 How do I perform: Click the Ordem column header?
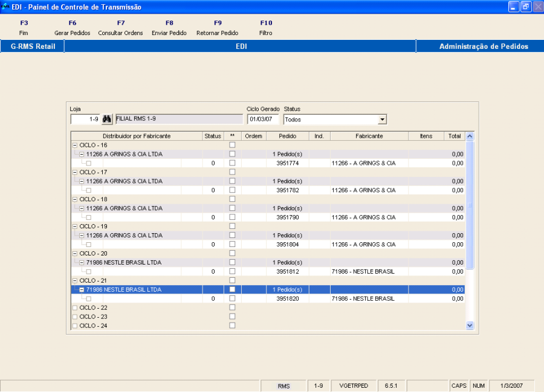254,137
